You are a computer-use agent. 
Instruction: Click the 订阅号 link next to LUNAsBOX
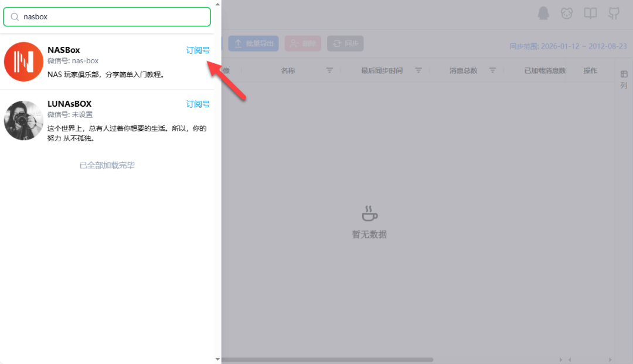pyautogui.click(x=198, y=104)
